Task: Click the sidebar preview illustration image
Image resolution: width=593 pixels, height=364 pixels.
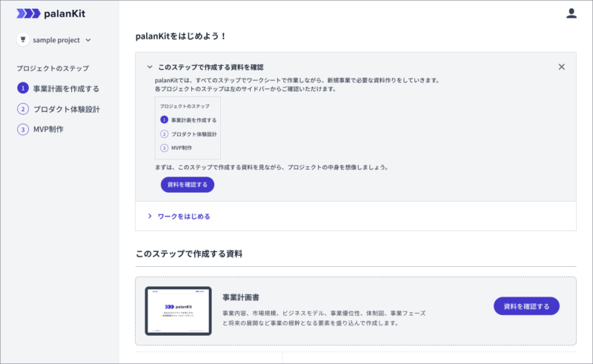Action: (188, 128)
